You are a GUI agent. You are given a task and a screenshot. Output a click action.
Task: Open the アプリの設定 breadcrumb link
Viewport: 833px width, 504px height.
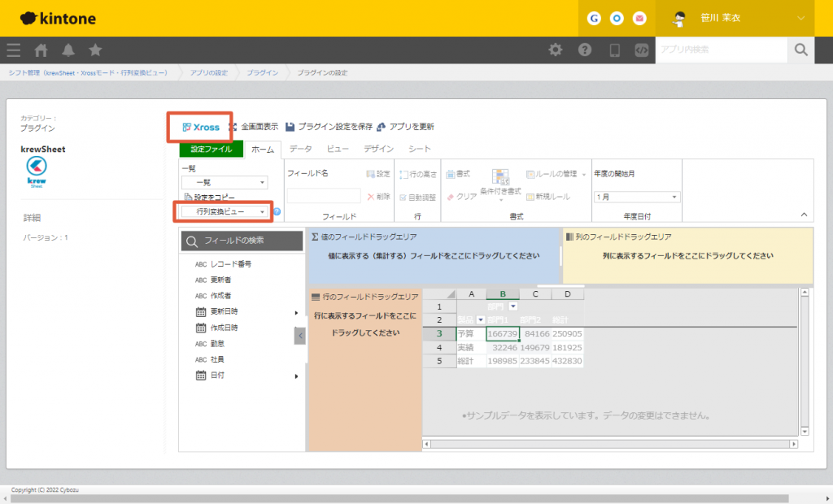click(x=209, y=73)
